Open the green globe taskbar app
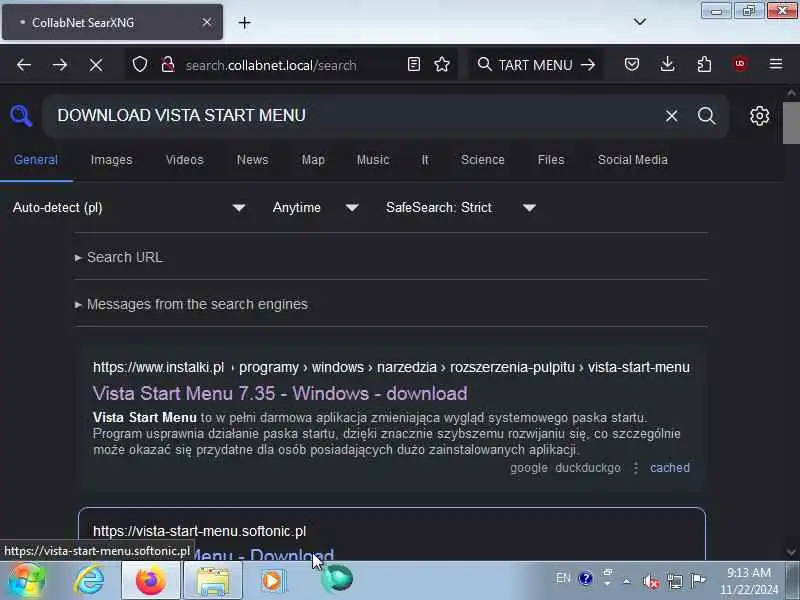This screenshot has height=600, width=800. [x=337, y=579]
